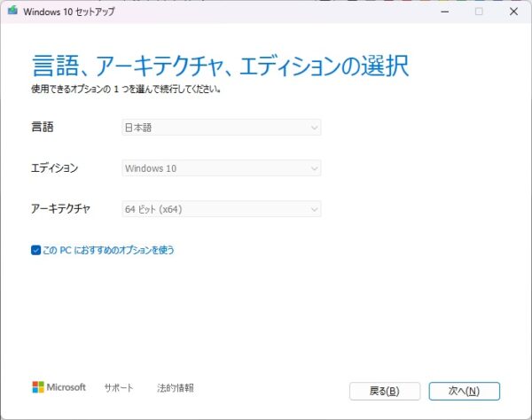Click the Microsoft logo in footer
This screenshot has height=420, width=532.
coord(59,387)
